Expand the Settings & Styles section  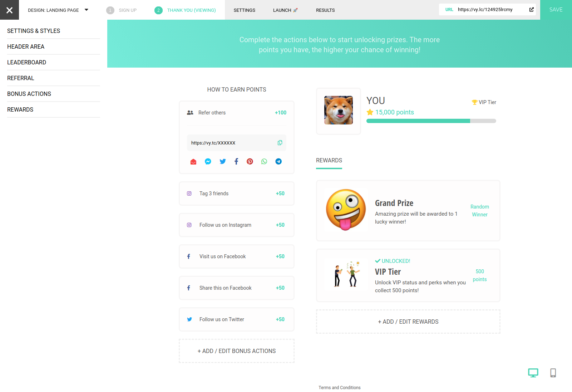(34, 31)
